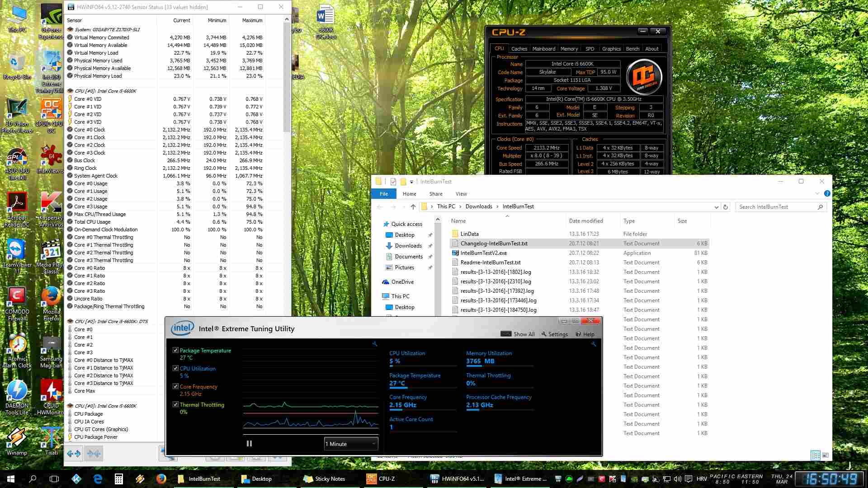
Task: Uncheck Package Temperature in XTU
Action: [x=175, y=350]
